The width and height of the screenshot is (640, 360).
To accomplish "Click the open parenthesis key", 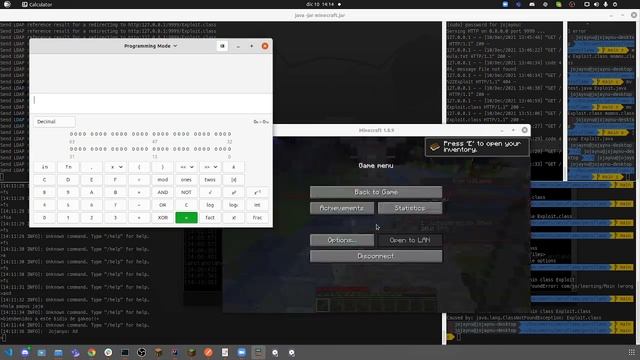I will [x=139, y=167].
